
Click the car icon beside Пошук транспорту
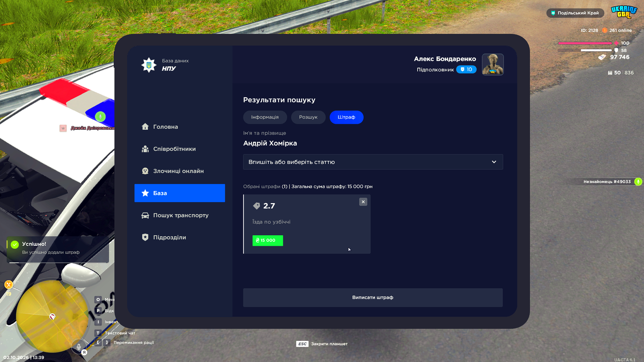pyautogui.click(x=145, y=215)
